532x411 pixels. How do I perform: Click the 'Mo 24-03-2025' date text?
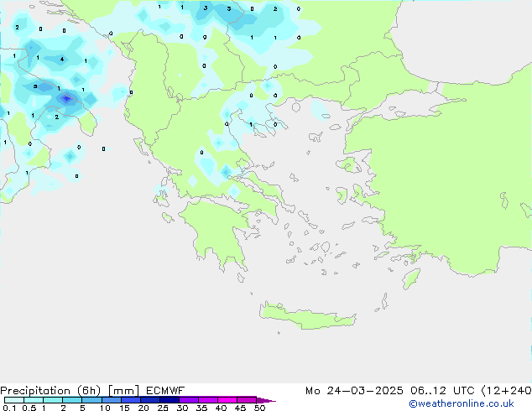pyautogui.click(x=354, y=391)
